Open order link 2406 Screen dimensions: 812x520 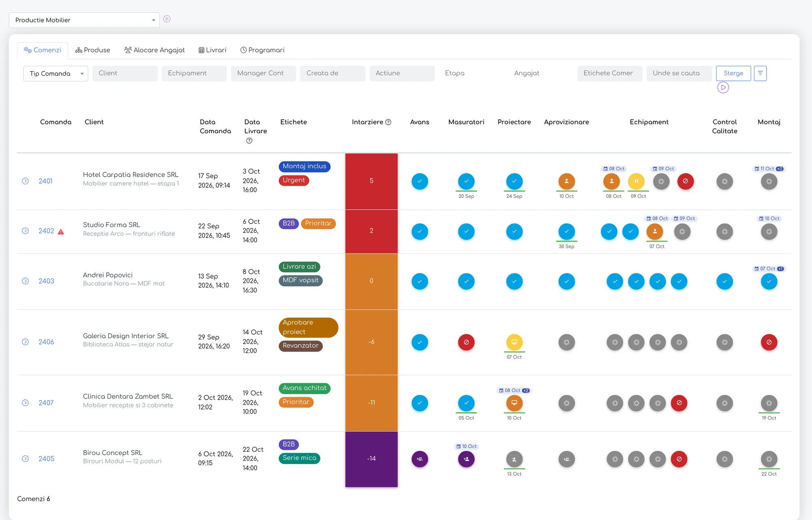pos(46,342)
